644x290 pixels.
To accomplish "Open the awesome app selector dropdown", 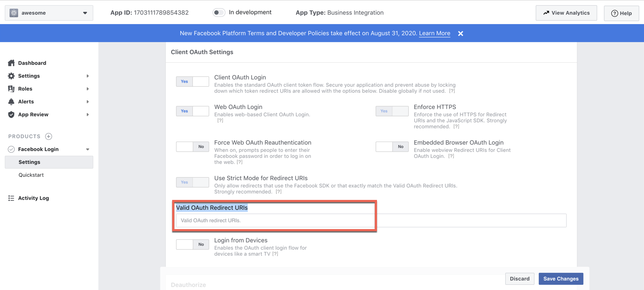I will (x=49, y=13).
